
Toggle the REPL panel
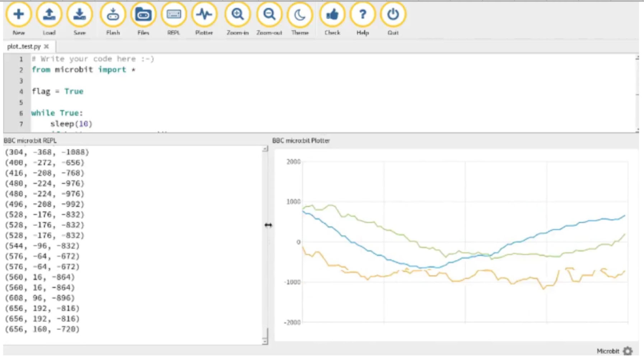(x=173, y=15)
